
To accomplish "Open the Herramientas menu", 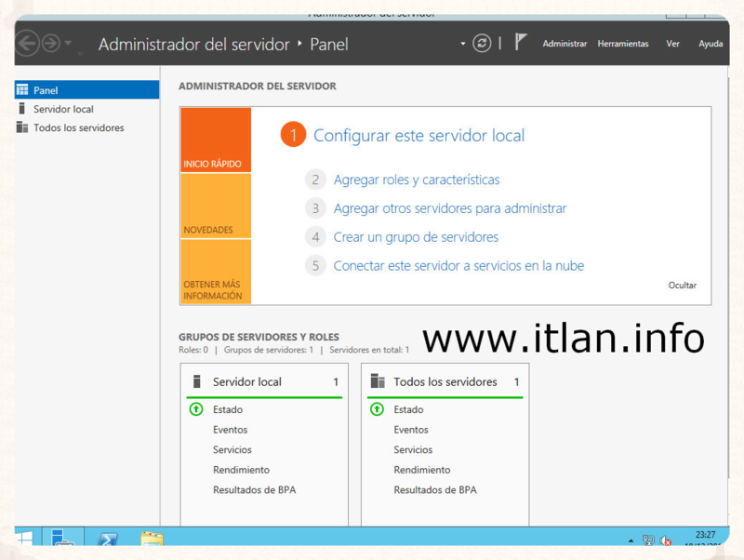I will [623, 44].
